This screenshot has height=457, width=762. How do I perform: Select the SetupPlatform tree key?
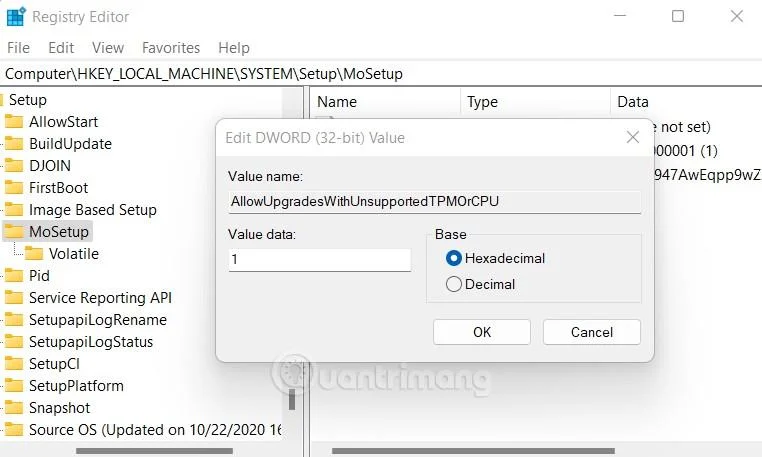76,386
